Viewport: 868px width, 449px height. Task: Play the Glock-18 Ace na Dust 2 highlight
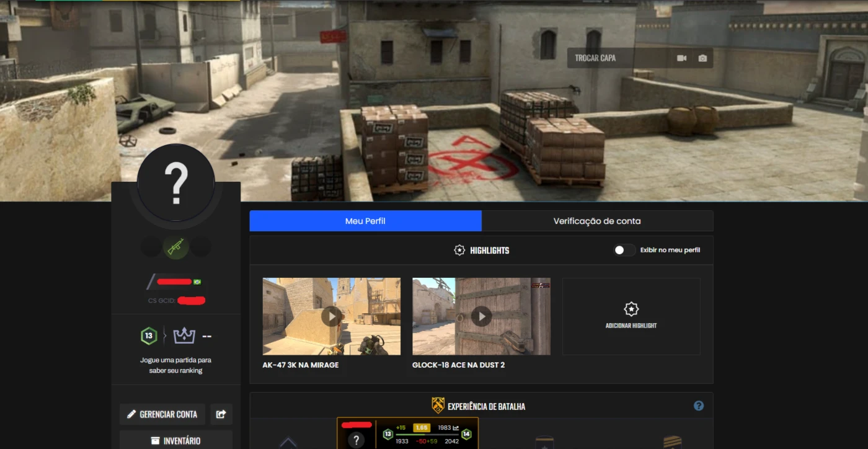click(481, 316)
